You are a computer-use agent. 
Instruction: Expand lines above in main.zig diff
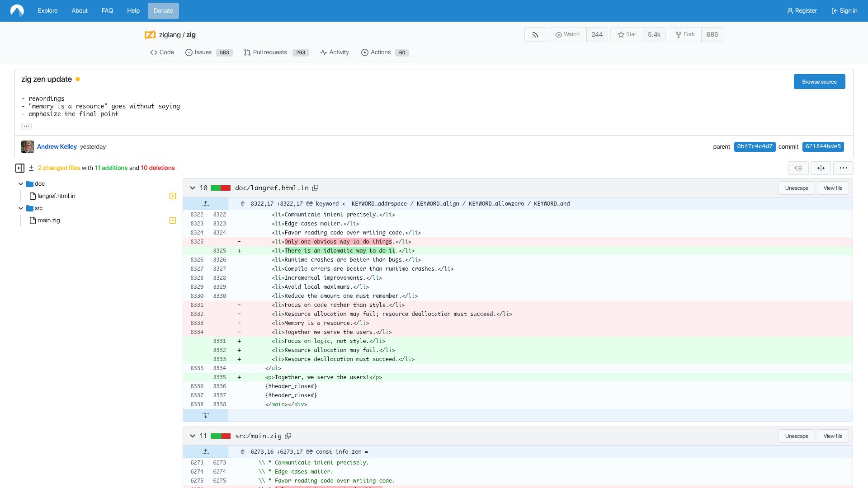(x=206, y=452)
